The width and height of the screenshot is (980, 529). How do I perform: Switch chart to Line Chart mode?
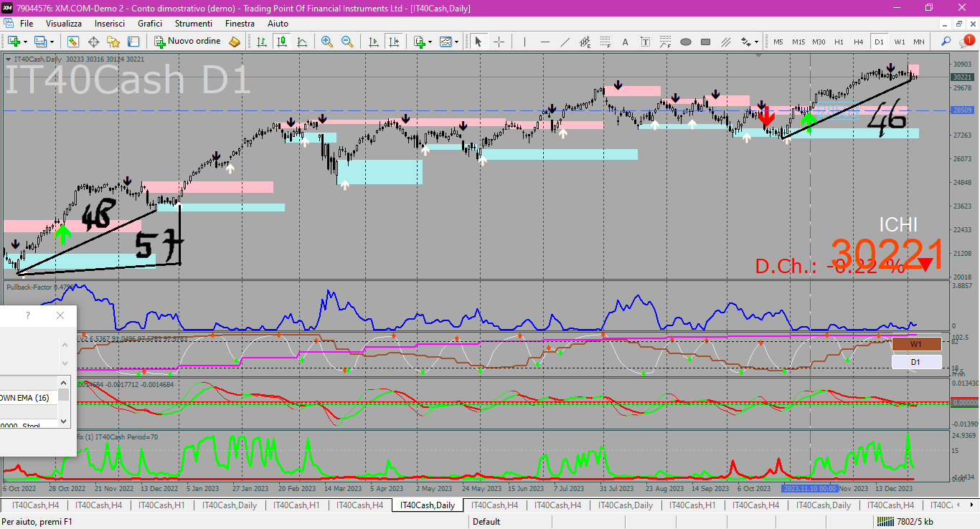point(302,42)
